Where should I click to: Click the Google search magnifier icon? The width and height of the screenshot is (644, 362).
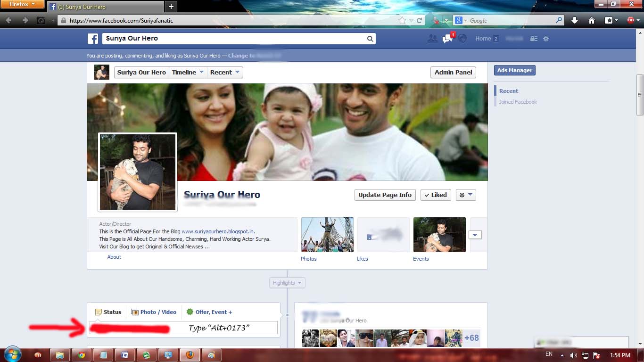(559, 20)
